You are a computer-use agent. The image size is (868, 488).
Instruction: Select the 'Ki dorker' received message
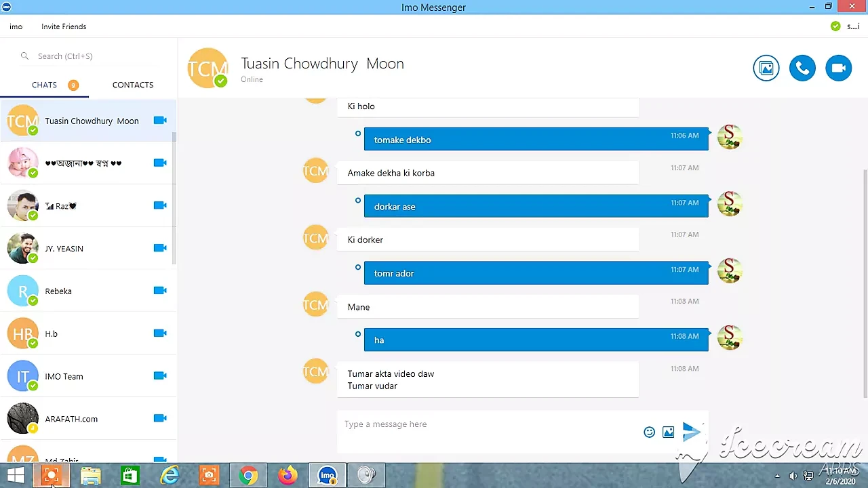click(488, 240)
